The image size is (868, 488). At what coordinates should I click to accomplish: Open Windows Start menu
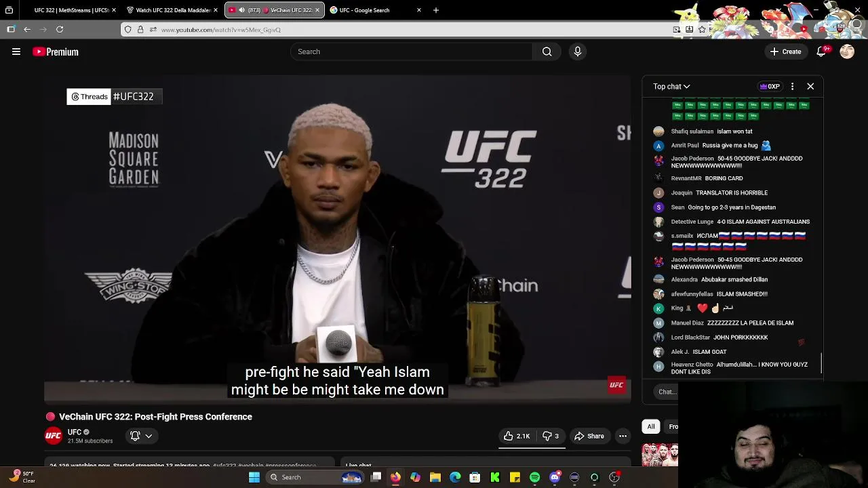click(254, 477)
